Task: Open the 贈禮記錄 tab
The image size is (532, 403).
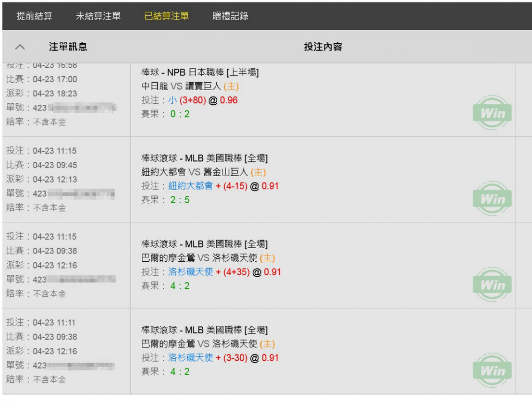Action: point(231,16)
